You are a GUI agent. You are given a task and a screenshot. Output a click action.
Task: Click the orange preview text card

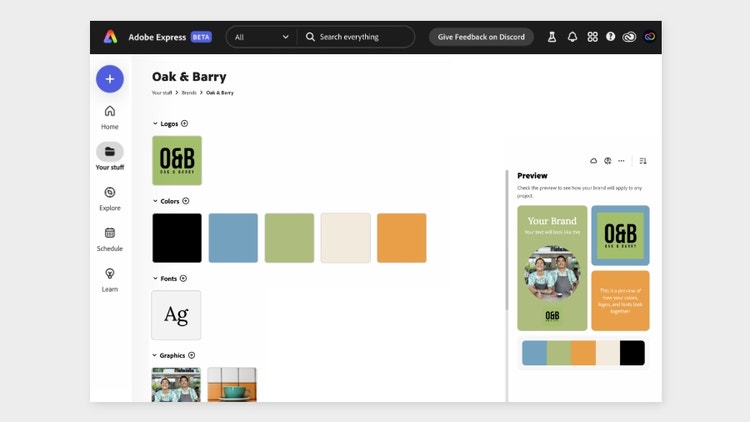[620, 300]
